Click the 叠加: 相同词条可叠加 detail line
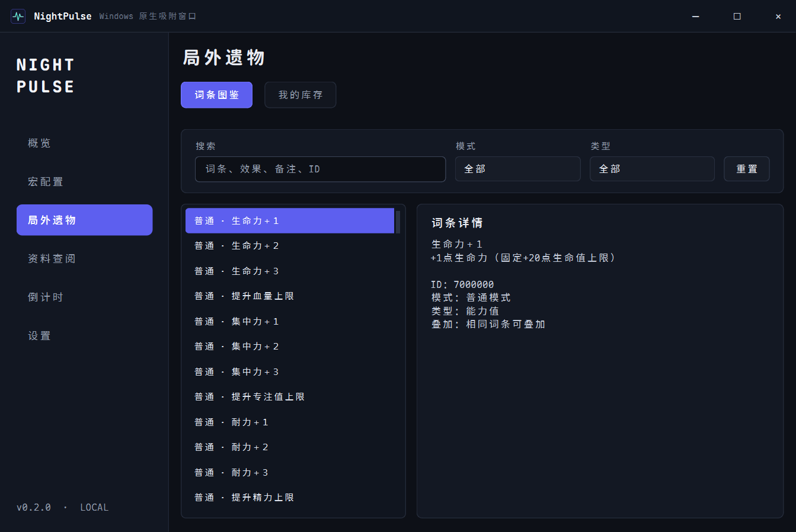796x532 pixels. (488, 324)
